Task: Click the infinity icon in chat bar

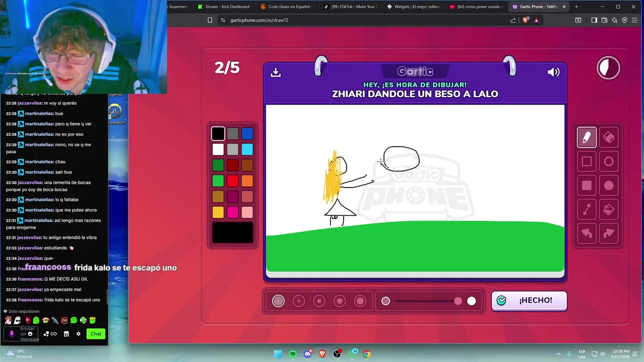Action: [53, 334]
